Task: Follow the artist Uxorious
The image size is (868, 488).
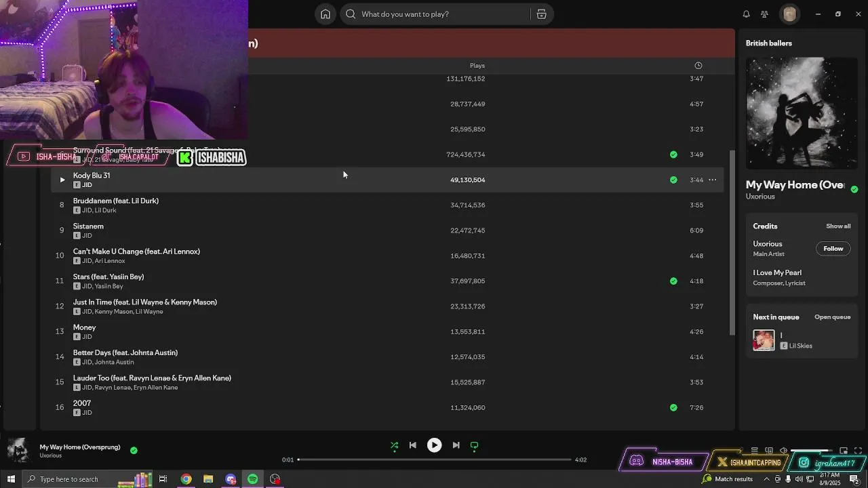Action: (833, 249)
